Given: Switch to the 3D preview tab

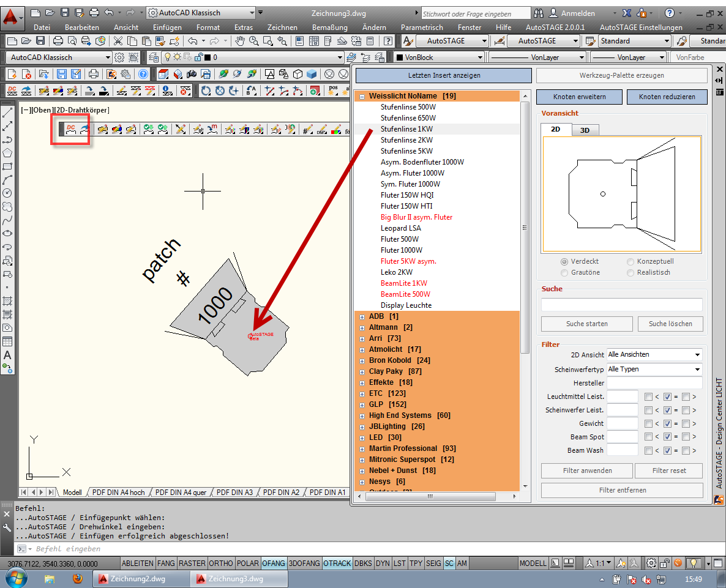Looking at the screenshot, I should pos(585,130).
